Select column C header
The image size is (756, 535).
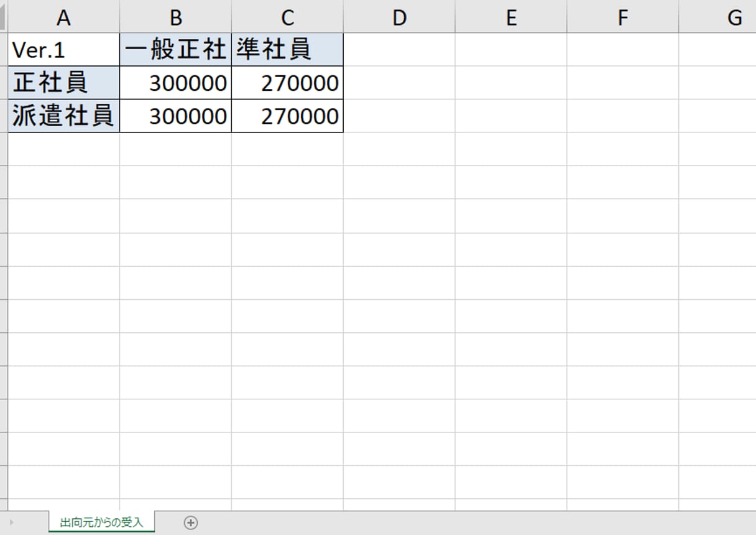coord(287,17)
